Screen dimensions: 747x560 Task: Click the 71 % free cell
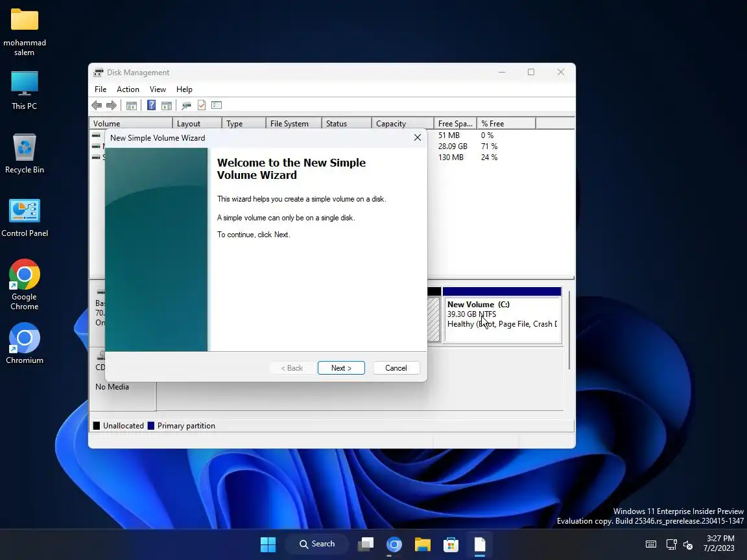pos(489,146)
